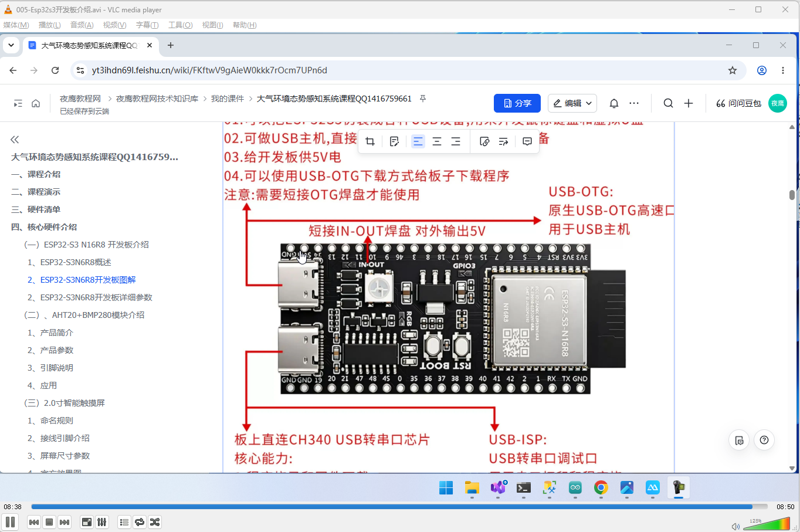The width and height of the screenshot is (800, 532).
Task: Mute audio via VLC speaker icon
Action: [735, 526]
